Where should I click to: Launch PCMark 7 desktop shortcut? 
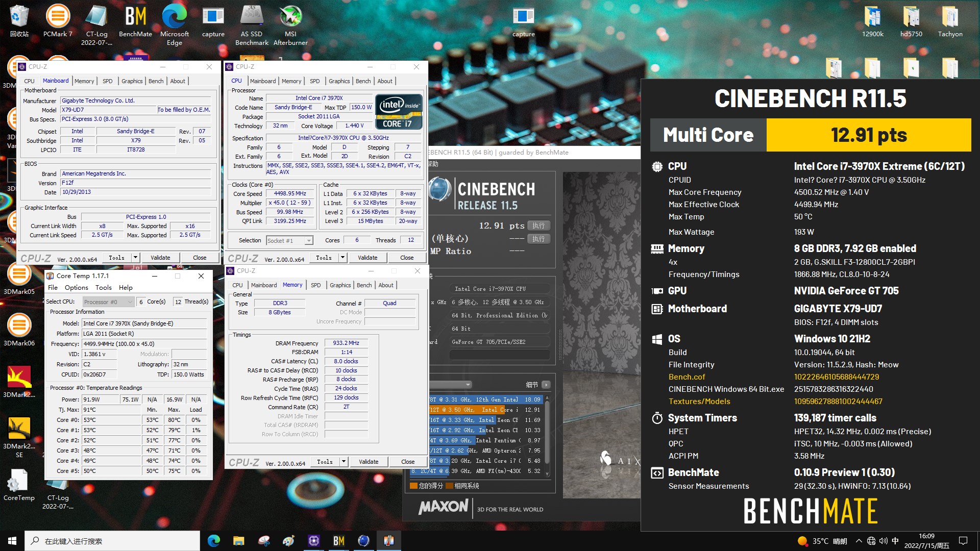58,21
